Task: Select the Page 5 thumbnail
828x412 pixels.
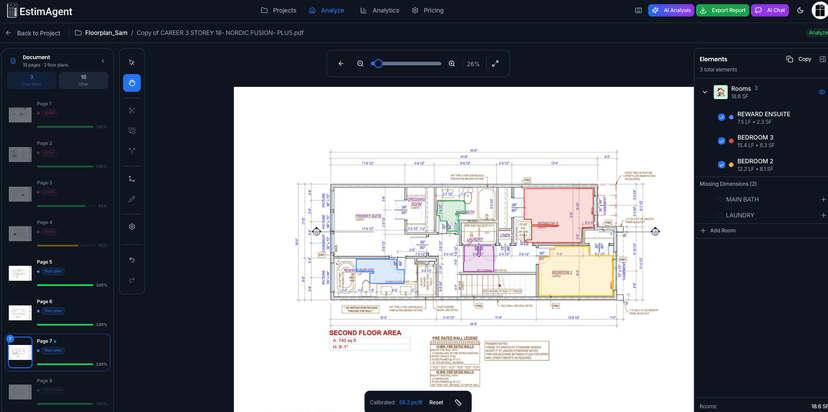Action: tap(20, 273)
